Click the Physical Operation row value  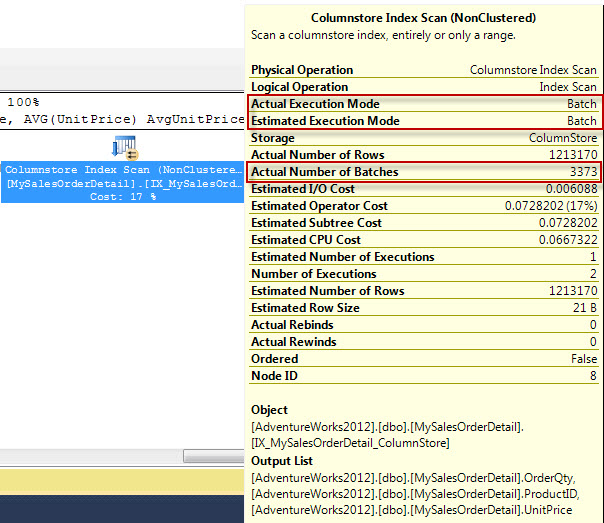point(533,70)
